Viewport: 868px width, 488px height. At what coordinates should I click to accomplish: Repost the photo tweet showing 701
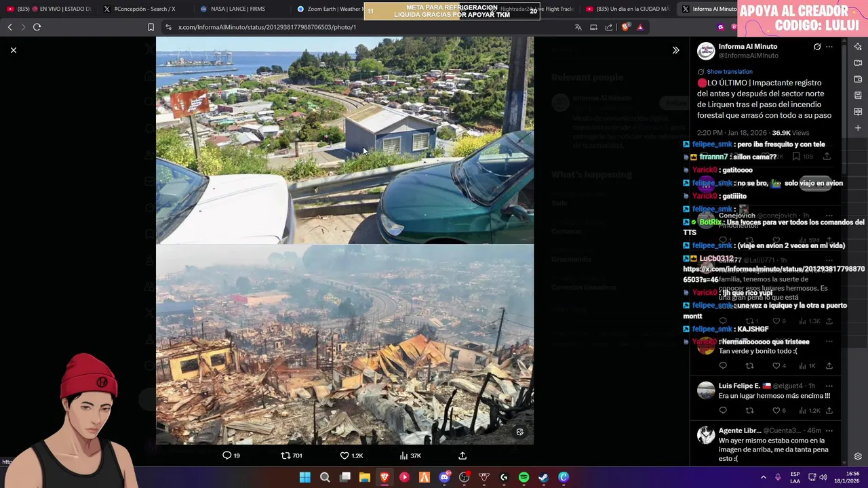pyautogui.click(x=292, y=455)
